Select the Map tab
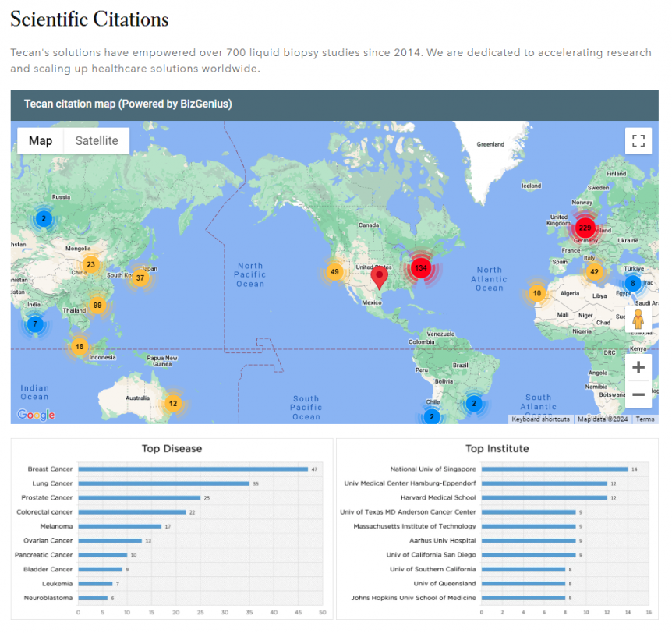The width and height of the screenshot is (672, 633). 41,141
